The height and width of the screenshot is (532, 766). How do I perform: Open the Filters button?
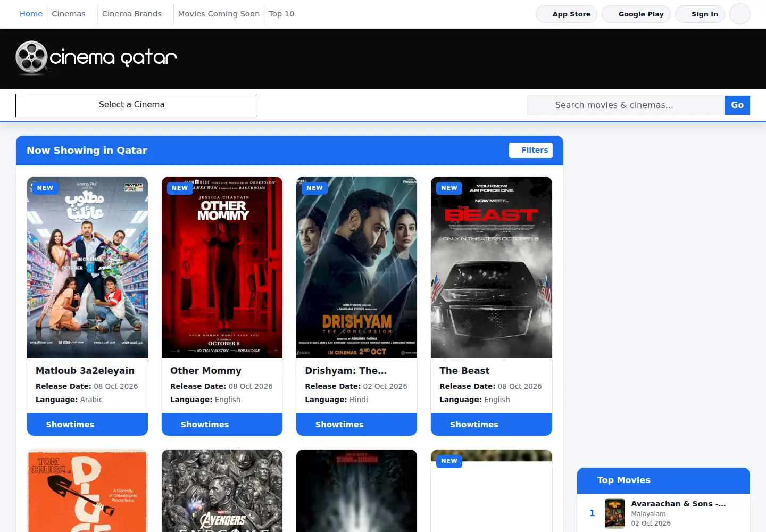click(x=531, y=150)
